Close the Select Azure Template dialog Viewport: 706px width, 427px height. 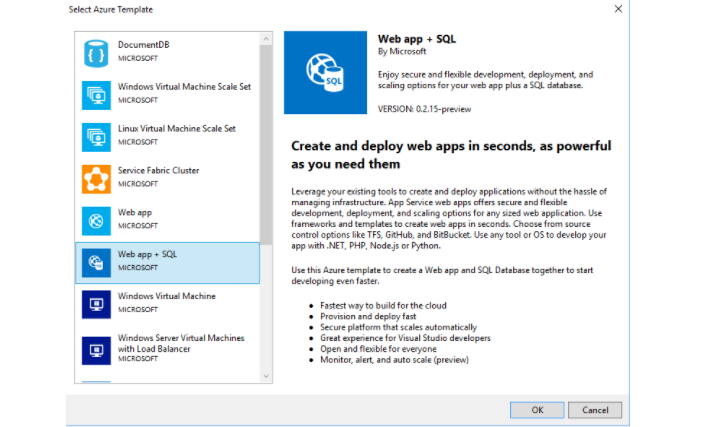pyautogui.click(x=617, y=9)
